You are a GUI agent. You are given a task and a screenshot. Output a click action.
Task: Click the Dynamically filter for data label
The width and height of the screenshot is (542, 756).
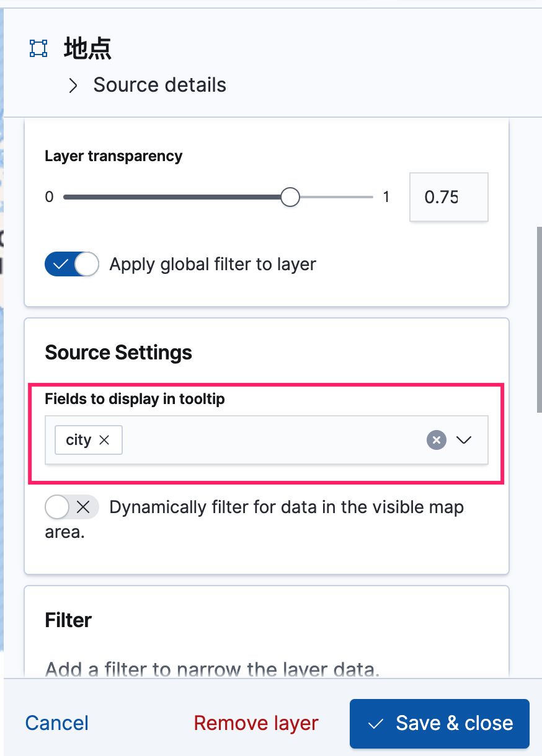[x=286, y=508]
